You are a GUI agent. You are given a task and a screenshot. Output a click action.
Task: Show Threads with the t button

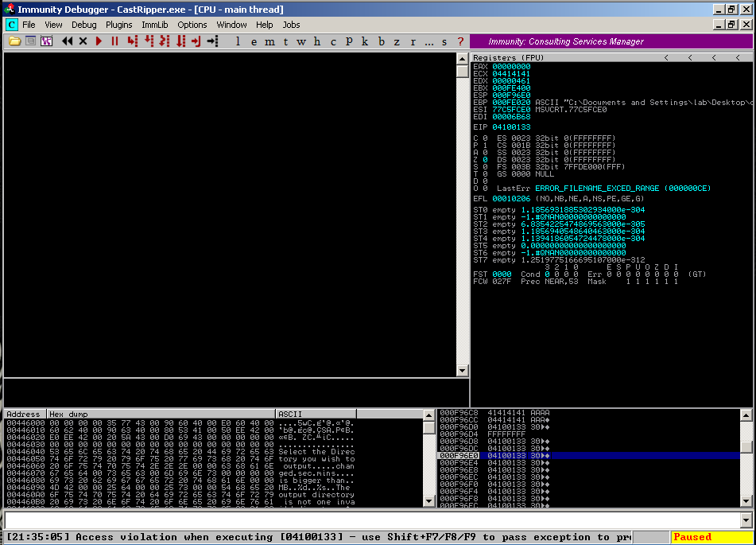click(x=285, y=41)
